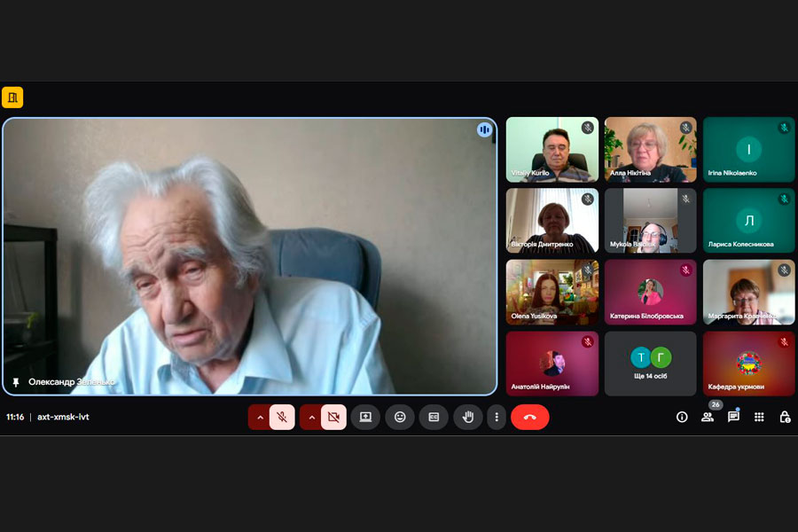Open the emoji reactions button

coord(400,418)
